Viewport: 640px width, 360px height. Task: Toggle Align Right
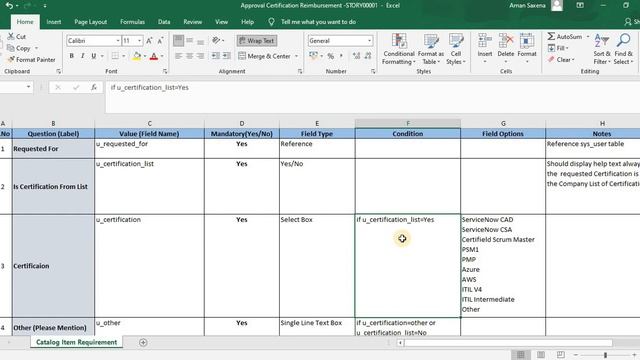point(200,56)
